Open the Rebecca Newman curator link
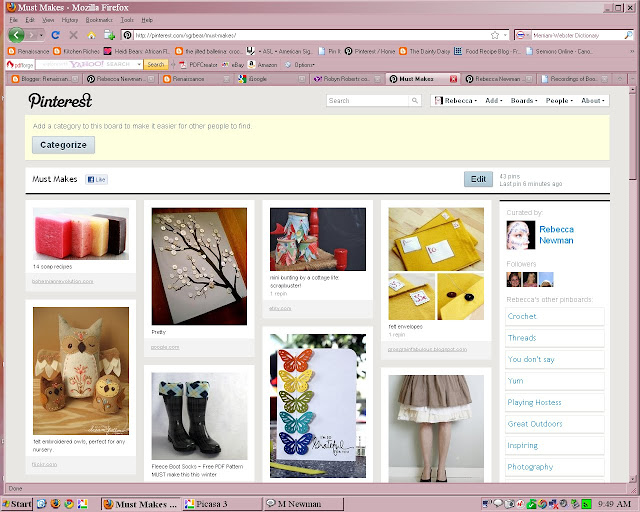This screenshot has height=512, width=640. (x=556, y=235)
